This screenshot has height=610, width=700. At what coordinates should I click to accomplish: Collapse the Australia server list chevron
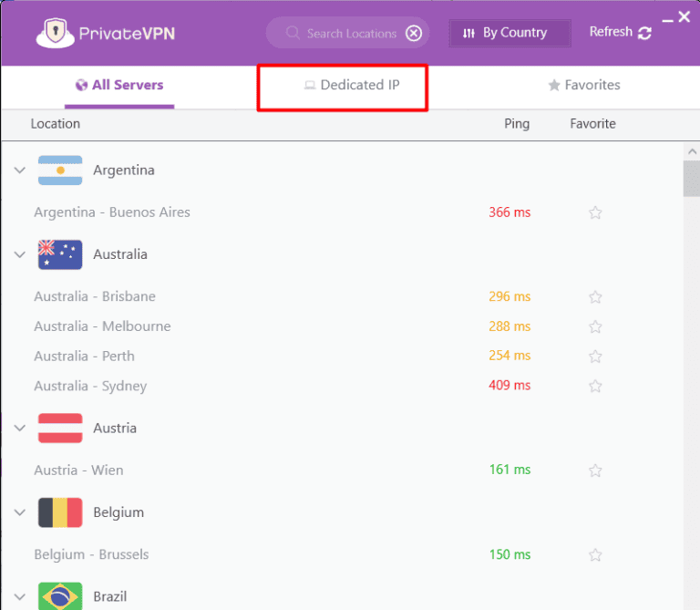tap(19, 254)
